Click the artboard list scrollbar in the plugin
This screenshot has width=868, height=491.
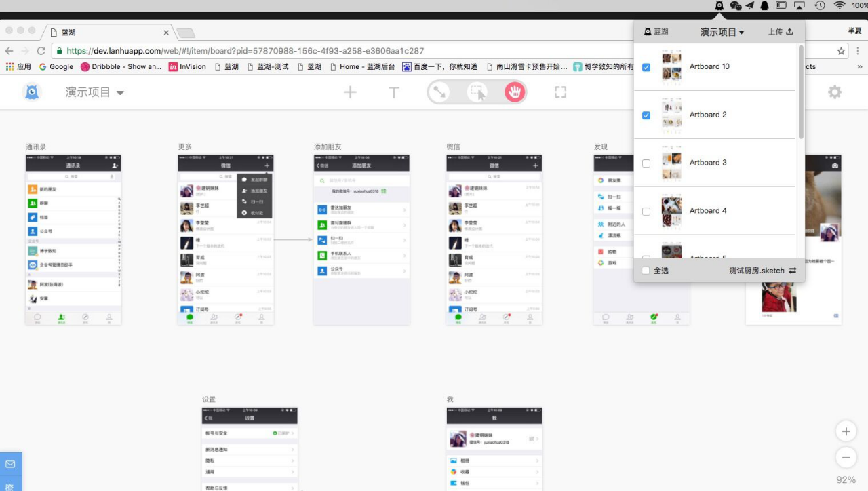pos(801,92)
